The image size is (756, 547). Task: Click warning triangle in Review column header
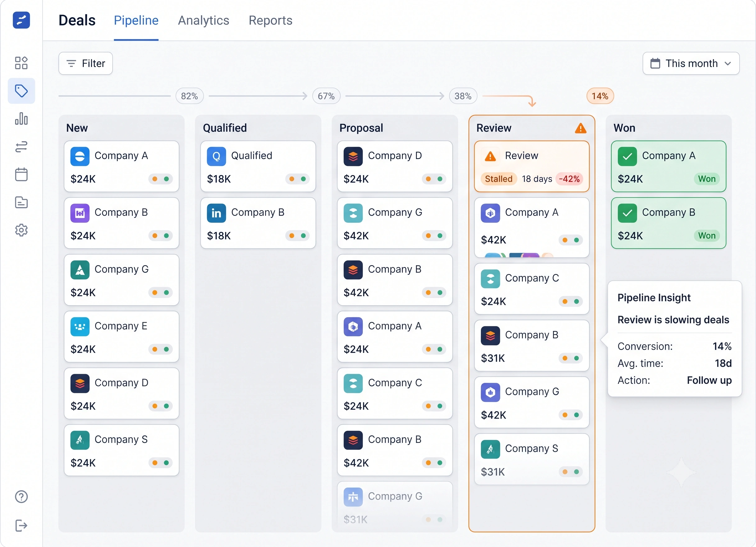[x=581, y=128]
